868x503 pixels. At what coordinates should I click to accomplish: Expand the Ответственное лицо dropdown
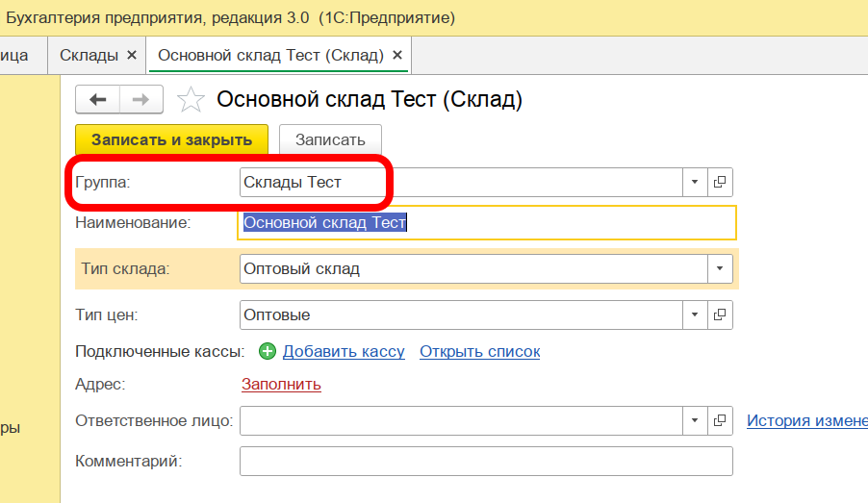696,420
